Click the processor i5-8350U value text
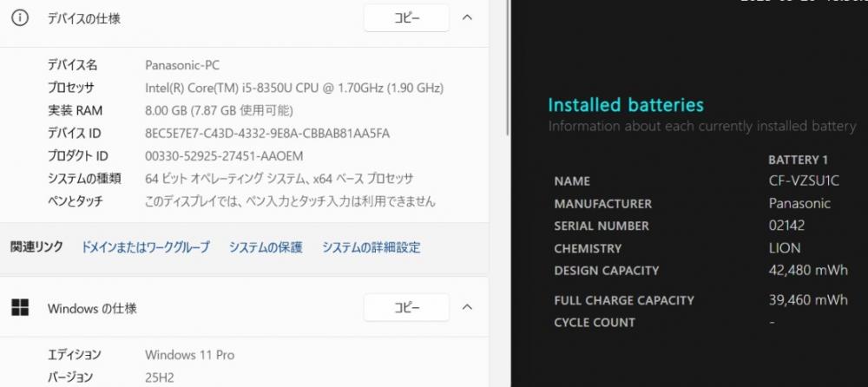868x387 pixels. [x=294, y=88]
